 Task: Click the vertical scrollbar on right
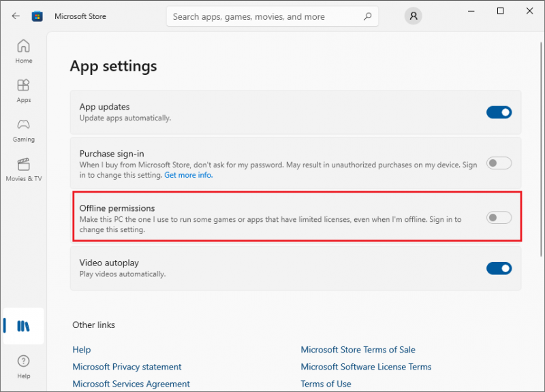pyautogui.click(x=541, y=149)
